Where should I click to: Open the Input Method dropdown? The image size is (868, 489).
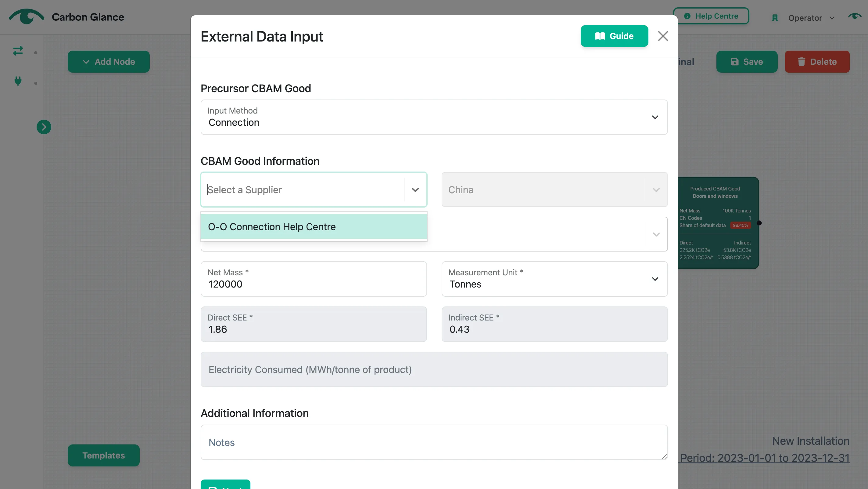(x=434, y=117)
